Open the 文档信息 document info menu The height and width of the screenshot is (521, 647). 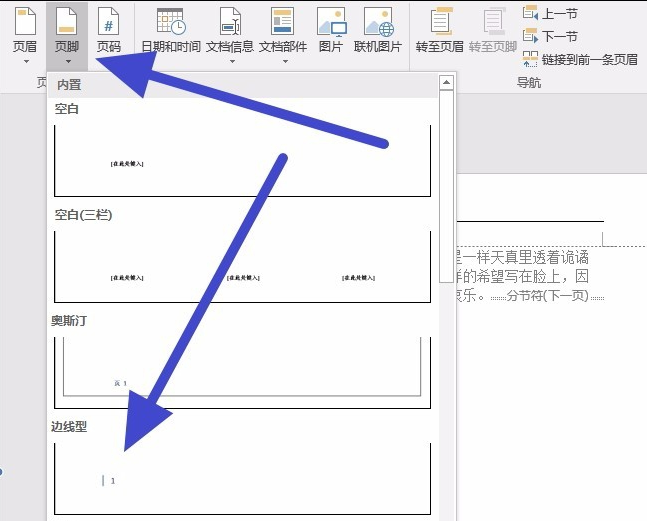230,33
